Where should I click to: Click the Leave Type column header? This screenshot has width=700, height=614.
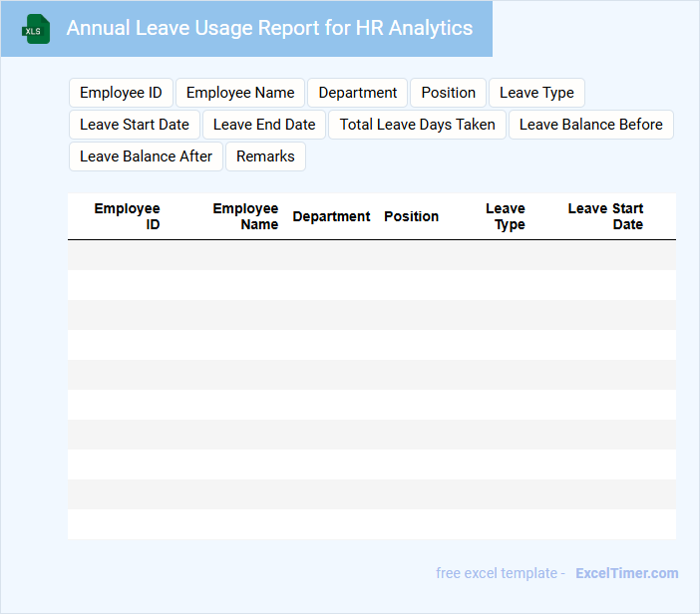507,216
